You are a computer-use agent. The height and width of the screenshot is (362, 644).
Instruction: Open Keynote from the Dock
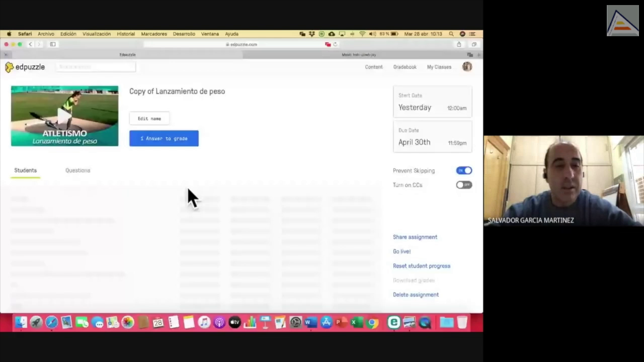[x=265, y=322]
